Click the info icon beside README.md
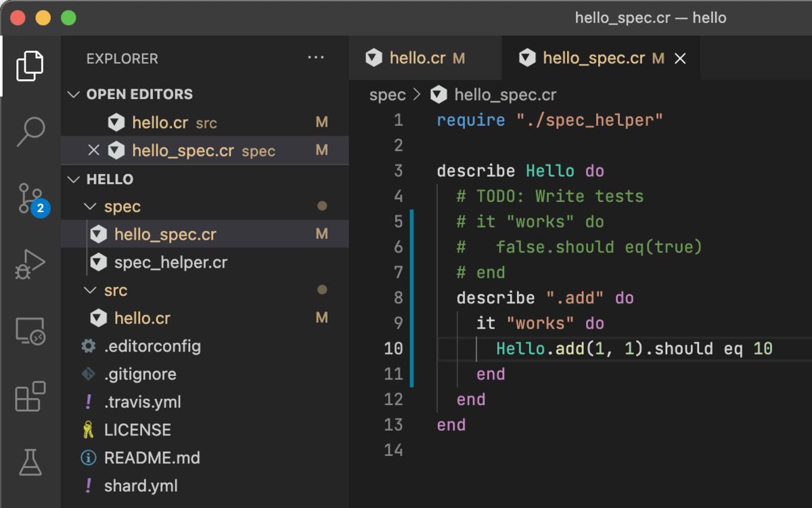 coord(88,458)
